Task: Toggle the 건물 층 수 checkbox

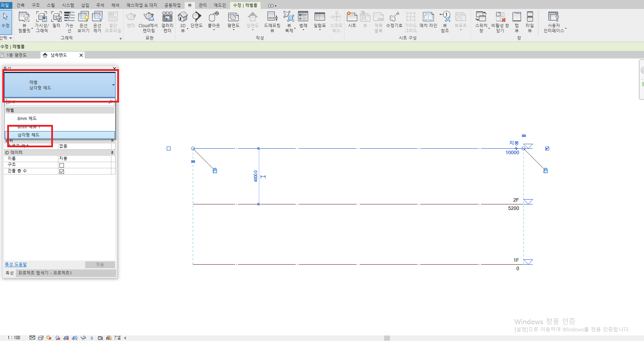Action: 62,171
